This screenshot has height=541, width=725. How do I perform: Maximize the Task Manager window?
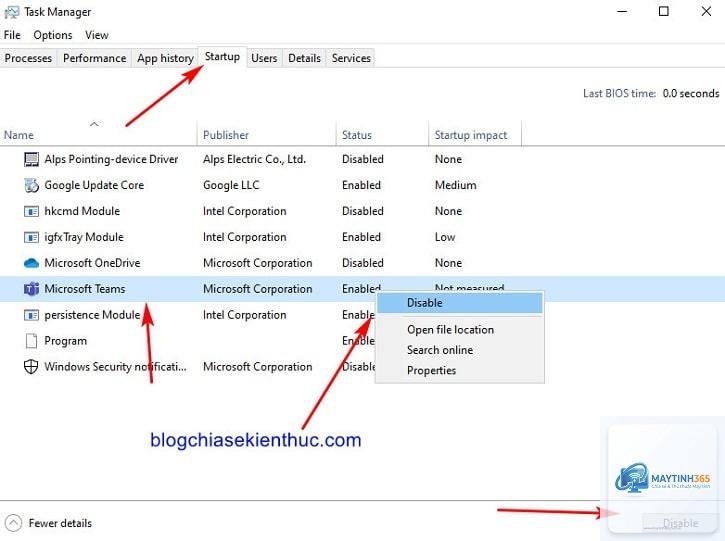tap(664, 12)
